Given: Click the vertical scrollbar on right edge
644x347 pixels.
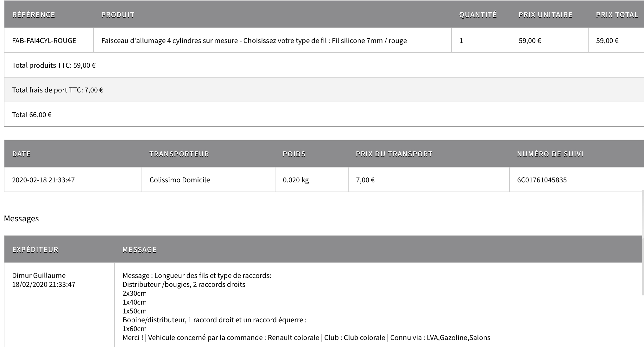Looking at the screenshot, I should click(x=642, y=243).
